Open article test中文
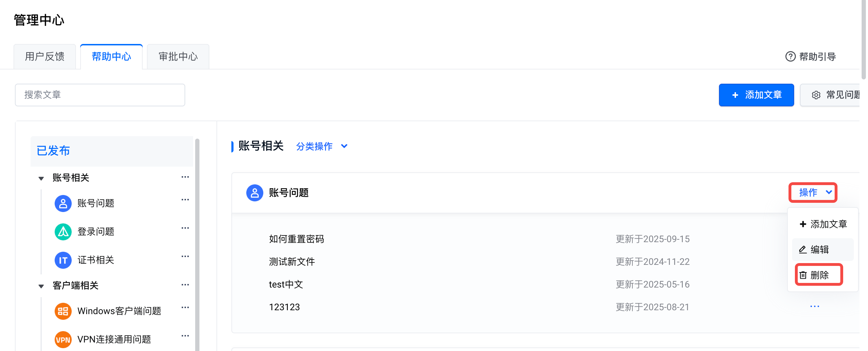Viewport: 868px width, 351px height. 286,284
